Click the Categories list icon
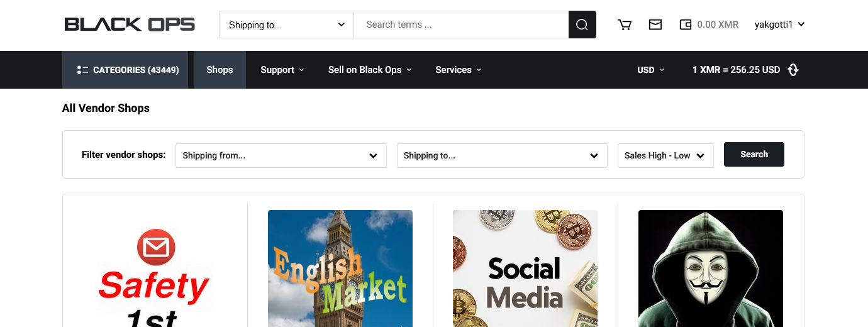868x327 pixels. [82, 70]
